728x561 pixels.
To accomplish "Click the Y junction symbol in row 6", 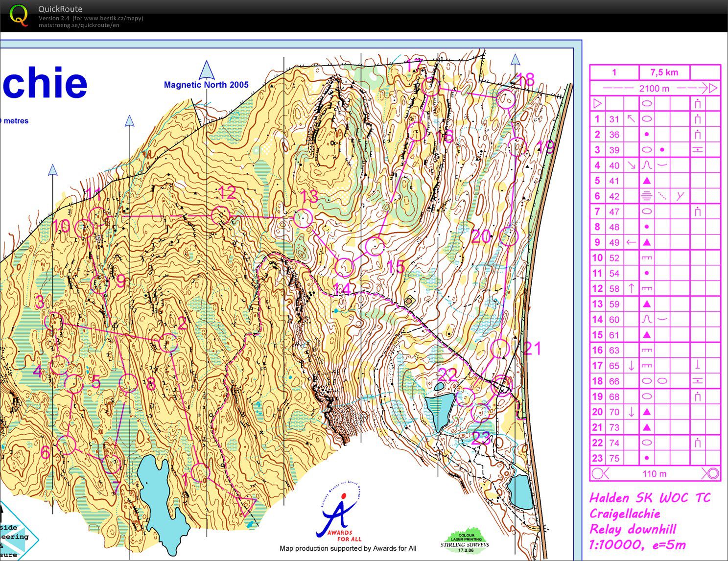I will [680, 196].
